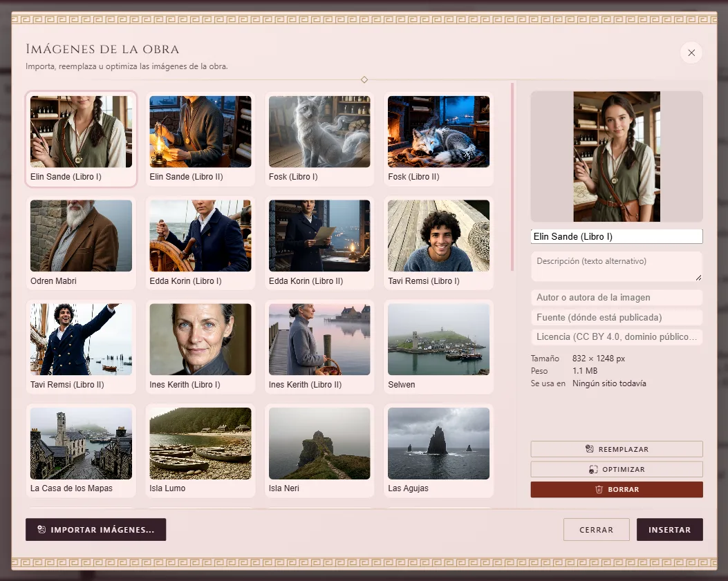This screenshot has width=728, height=581.
Task: Pick the Isla Lumo image
Action: pyautogui.click(x=200, y=450)
